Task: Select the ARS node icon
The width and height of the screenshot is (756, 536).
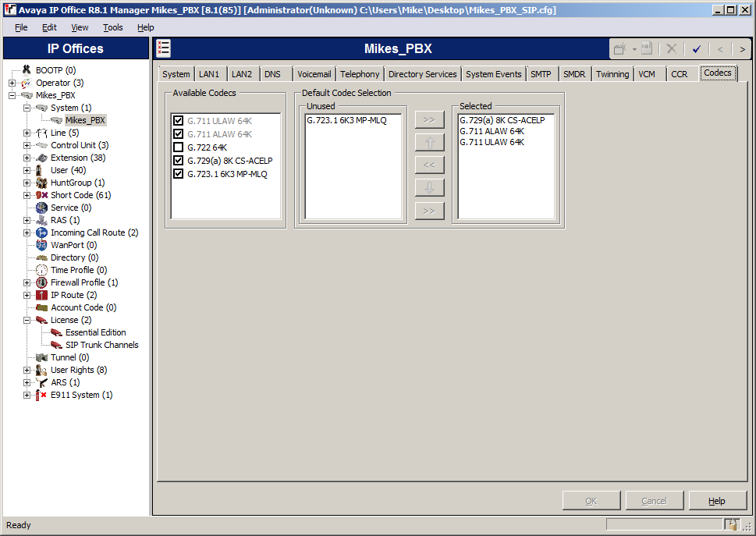Action: pyautogui.click(x=42, y=382)
